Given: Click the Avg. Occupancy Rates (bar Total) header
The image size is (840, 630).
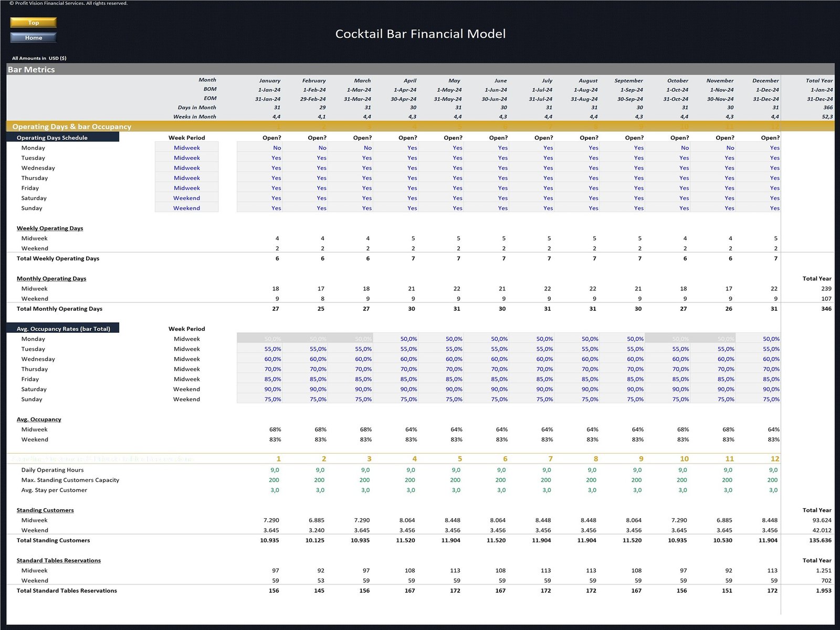Looking at the screenshot, I should [63, 329].
